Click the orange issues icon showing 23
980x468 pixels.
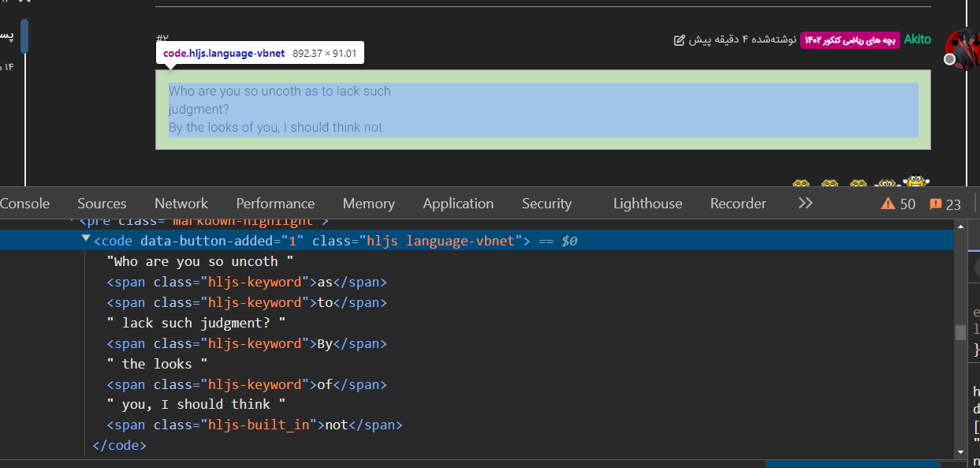tap(936, 204)
